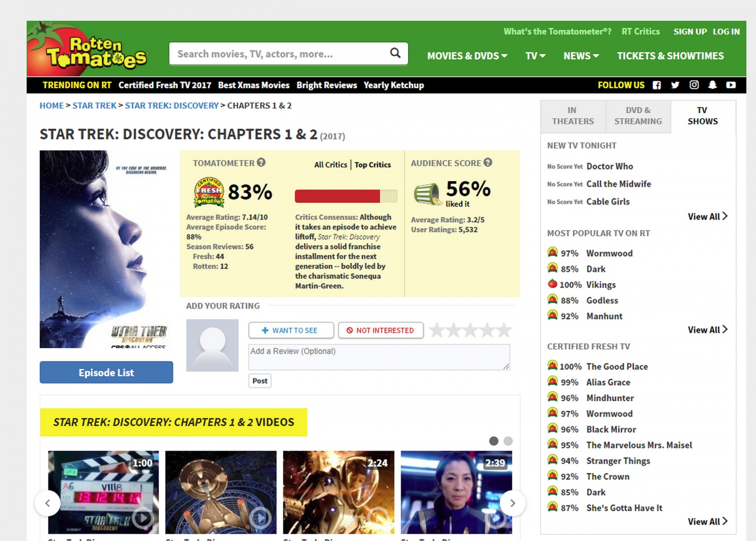The width and height of the screenshot is (756, 541).
Task: Switch to DVD & Streaming tab
Action: [x=638, y=116]
